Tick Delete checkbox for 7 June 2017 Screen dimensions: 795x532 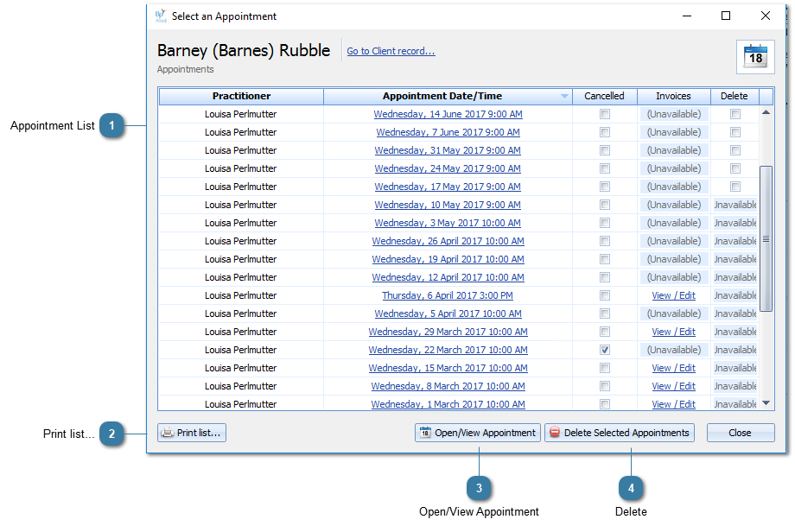point(735,132)
